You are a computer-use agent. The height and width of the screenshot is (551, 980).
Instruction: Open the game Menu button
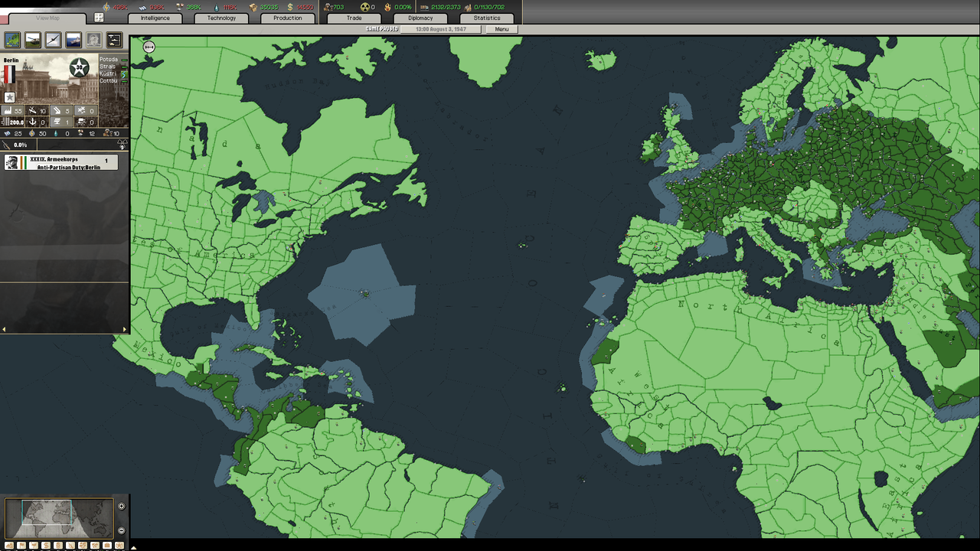501,29
